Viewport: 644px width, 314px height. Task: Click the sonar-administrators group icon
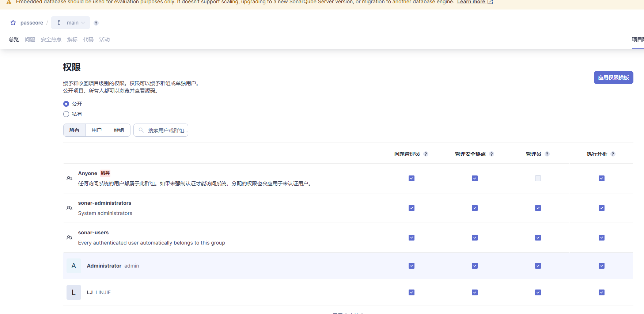(x=69, y=208)
